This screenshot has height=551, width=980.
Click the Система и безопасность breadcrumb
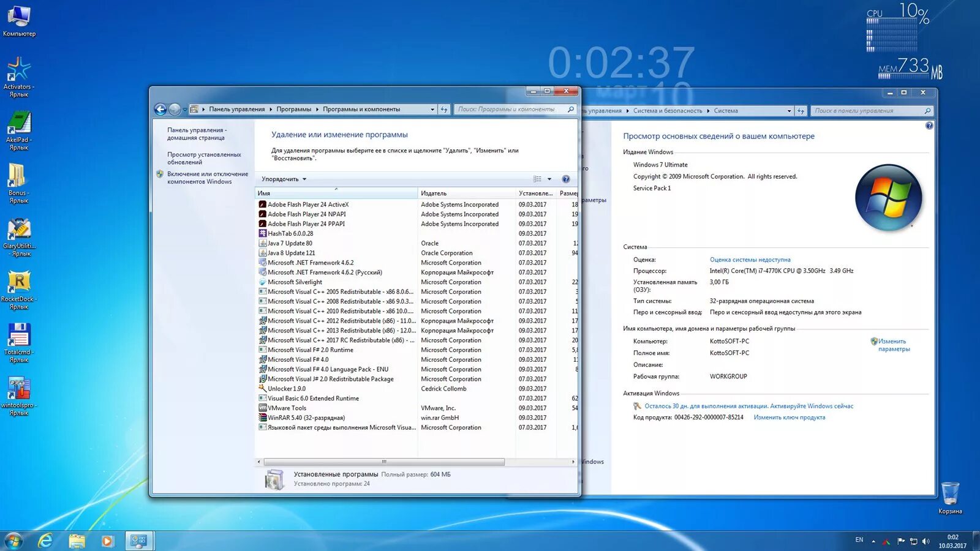(x=668, y=111)
